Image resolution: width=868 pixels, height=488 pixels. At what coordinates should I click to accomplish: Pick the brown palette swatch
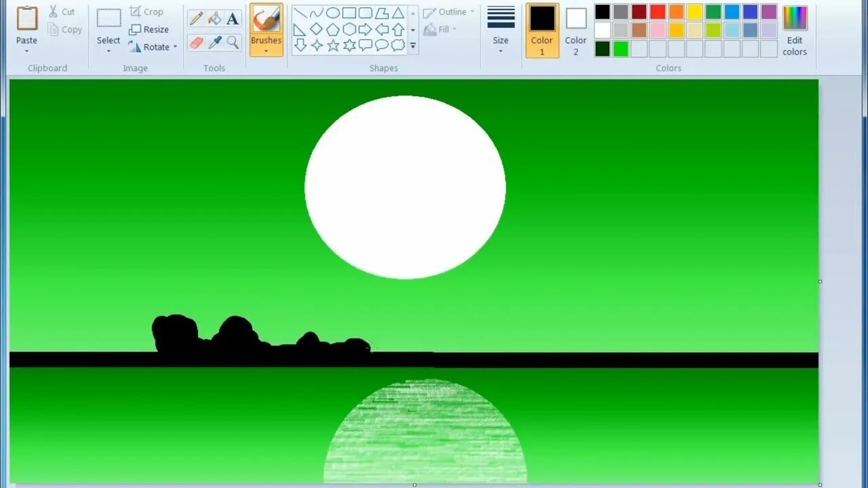[639, 30]
